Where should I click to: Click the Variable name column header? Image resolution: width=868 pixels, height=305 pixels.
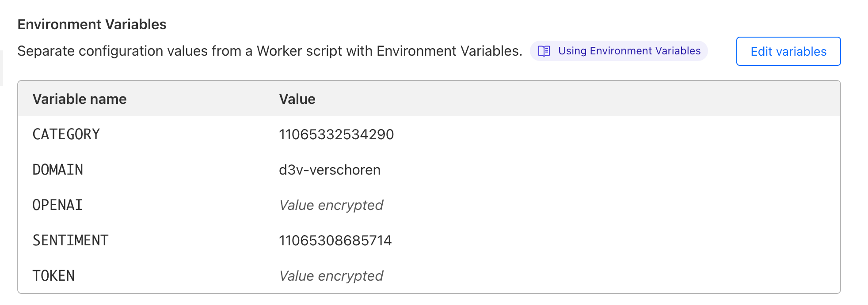click(80, 99)
